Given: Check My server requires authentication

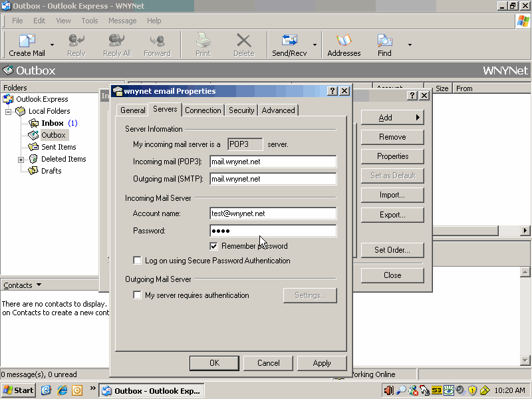Looking at the screenshot, I should (137, 295).
